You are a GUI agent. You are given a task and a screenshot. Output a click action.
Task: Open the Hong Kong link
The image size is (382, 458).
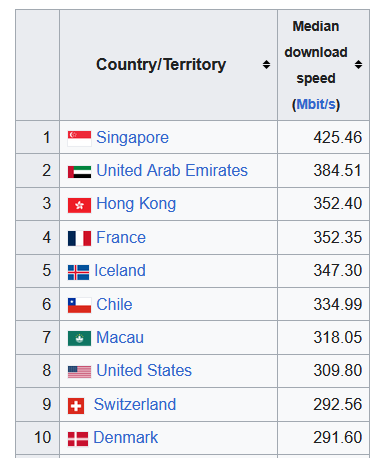point(136,204)
